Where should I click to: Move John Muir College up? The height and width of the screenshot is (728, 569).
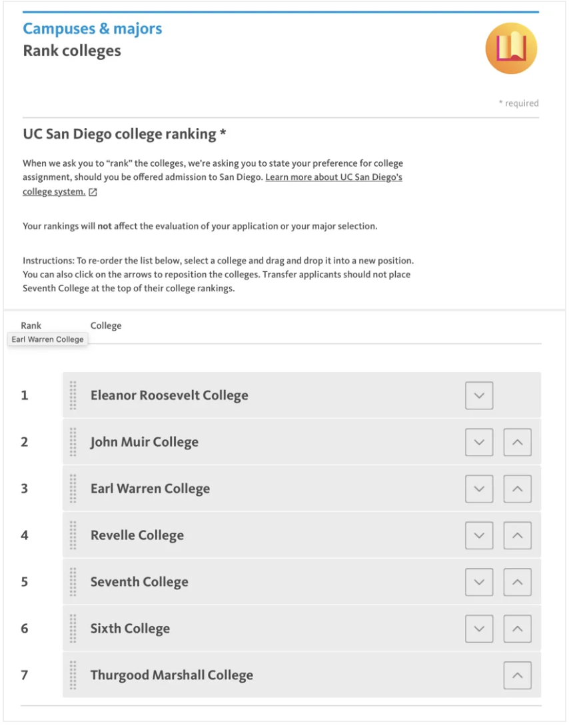click(518, 442)
